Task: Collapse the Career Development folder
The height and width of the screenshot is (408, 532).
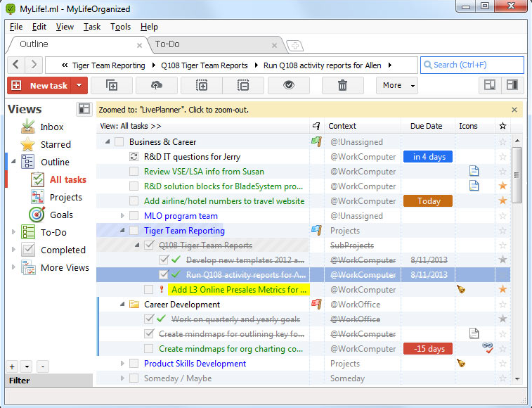Action: 122,304
